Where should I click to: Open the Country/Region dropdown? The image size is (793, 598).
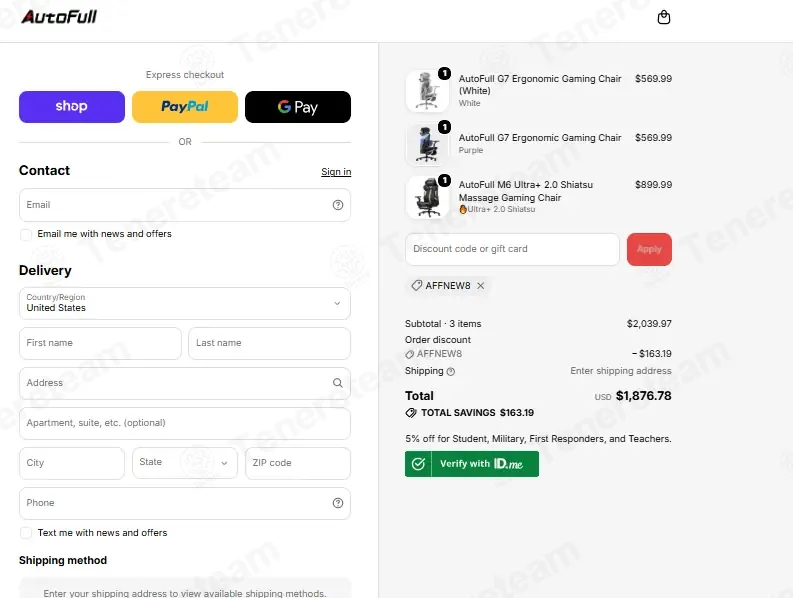click(185, 304)
